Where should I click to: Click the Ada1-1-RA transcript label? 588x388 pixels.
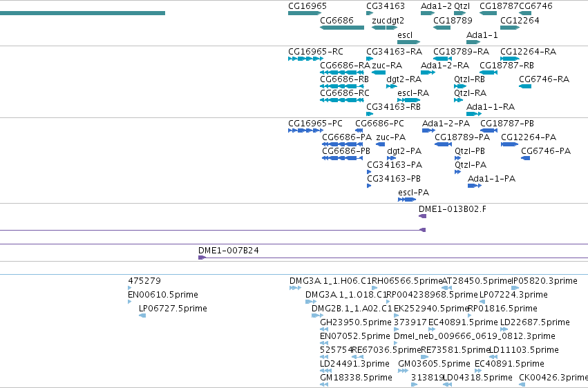click(x=491, y=107)
